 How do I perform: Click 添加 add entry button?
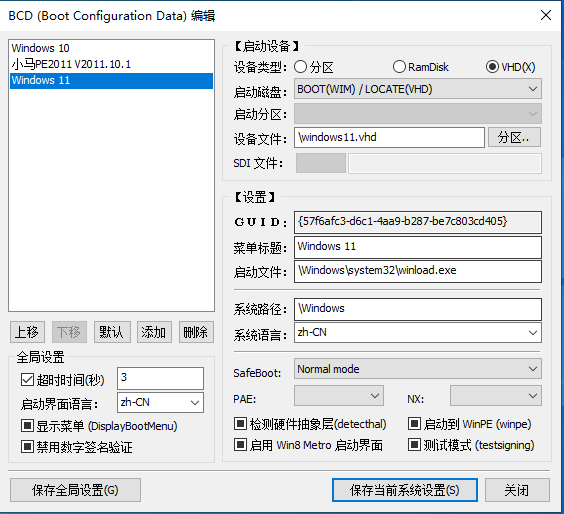pyautogui.click(x=154, y=332)
